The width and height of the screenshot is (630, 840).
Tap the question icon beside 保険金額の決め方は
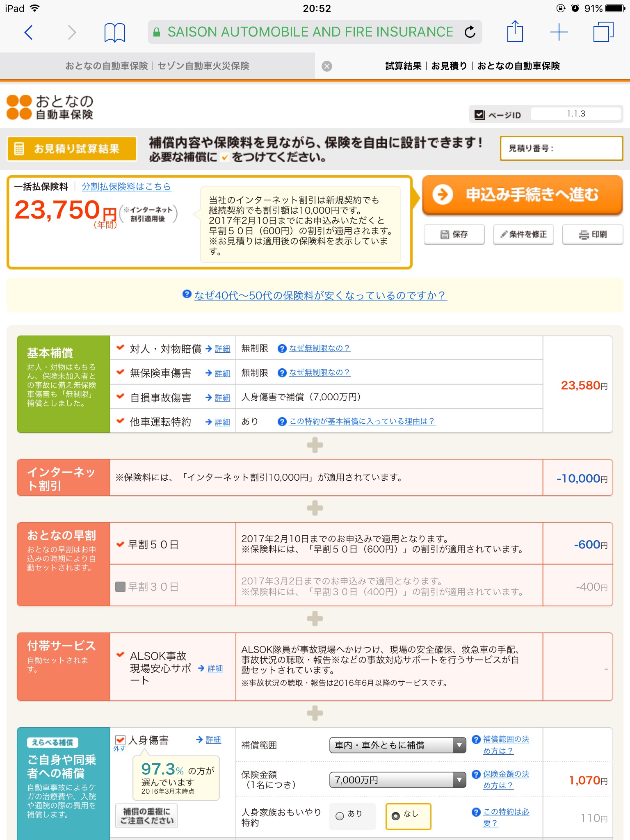pos(476,774)
